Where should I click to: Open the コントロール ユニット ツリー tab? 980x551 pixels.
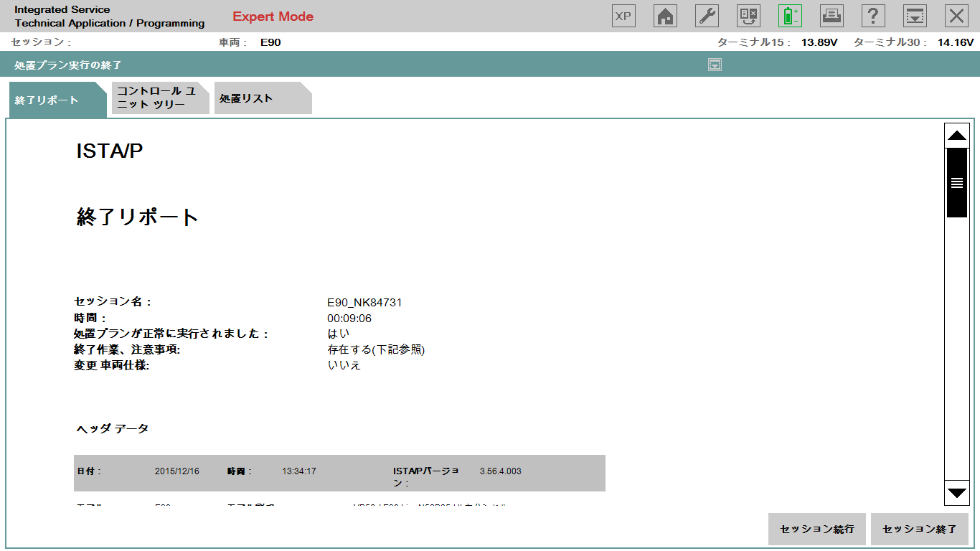tap(158, 98)
